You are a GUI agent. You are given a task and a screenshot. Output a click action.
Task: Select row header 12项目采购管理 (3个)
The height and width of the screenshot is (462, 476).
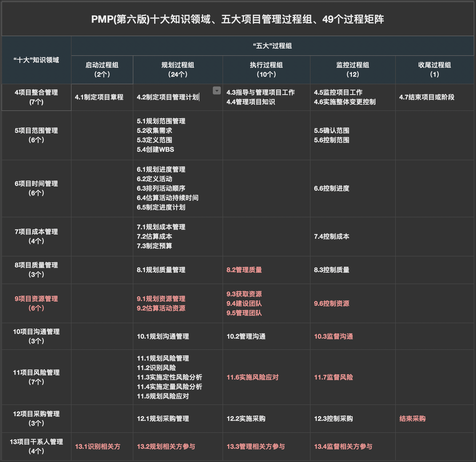[36, 419]
